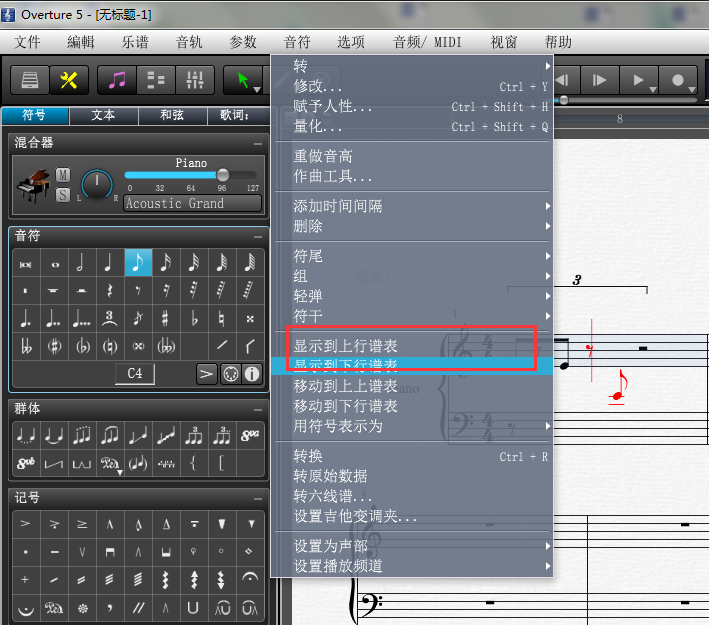Viewport: 709px width, 625px height.
Task: Select the quarter rest symbol
Action: pyautogui.click(x=110, y=290)
